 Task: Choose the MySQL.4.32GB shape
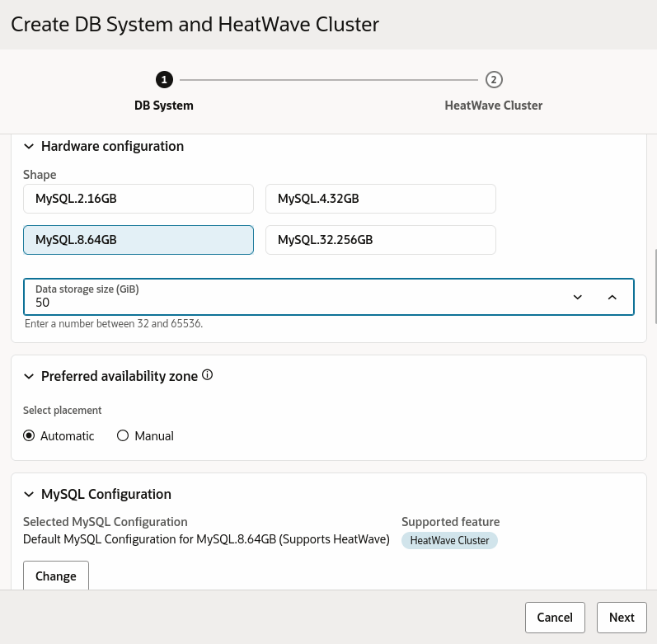tap(380, 199)
